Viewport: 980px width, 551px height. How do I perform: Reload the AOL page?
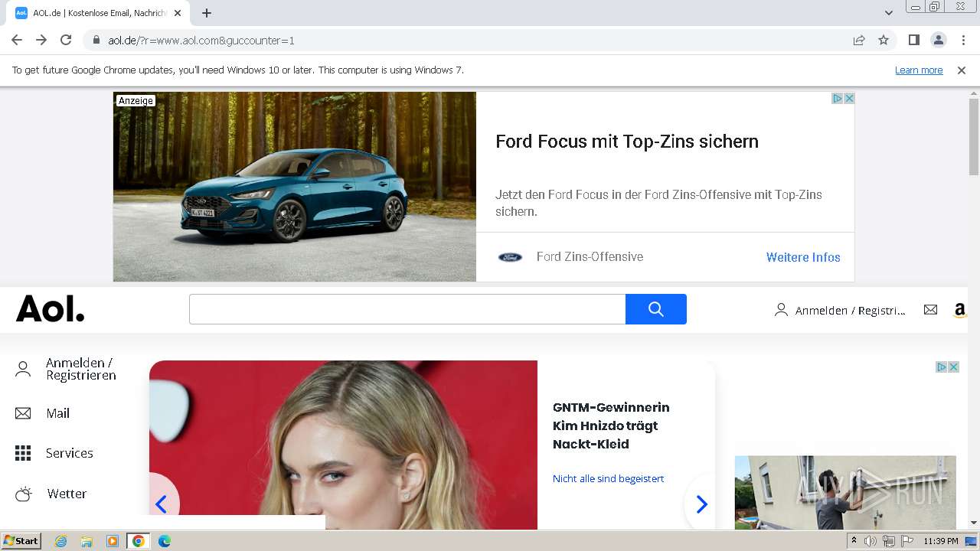click(66, 40)
